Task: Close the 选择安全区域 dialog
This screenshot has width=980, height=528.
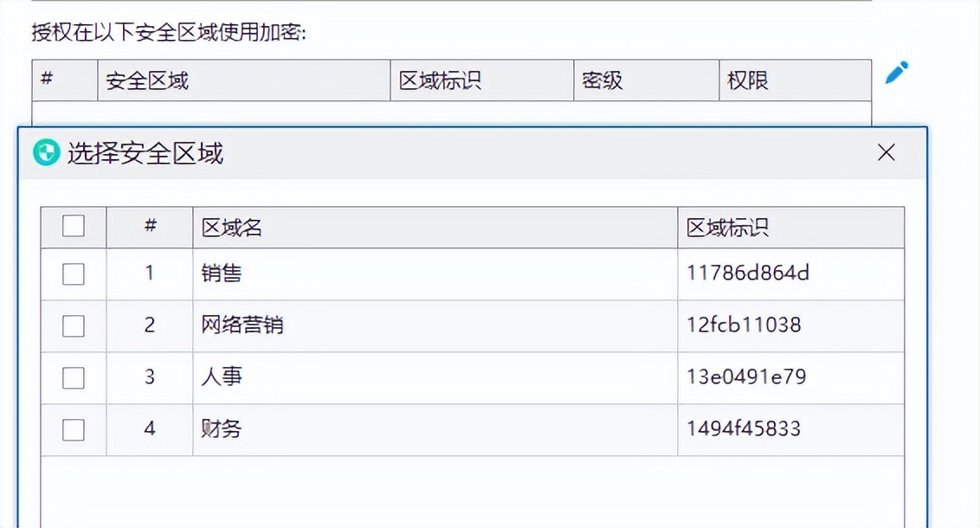Action: click(x=887, y=152)
